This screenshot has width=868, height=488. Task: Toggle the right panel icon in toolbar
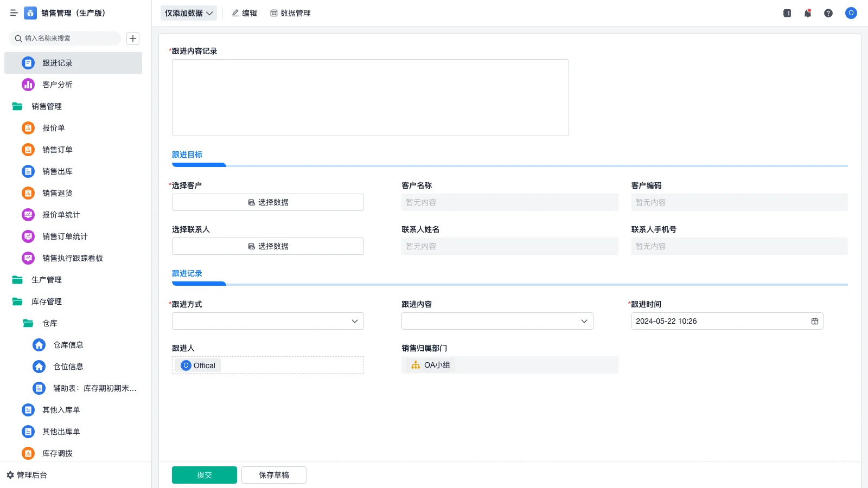(786, 13)
